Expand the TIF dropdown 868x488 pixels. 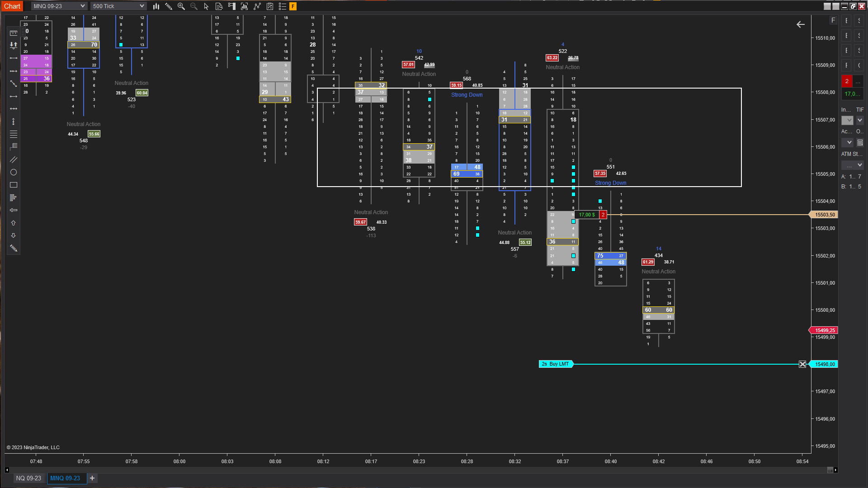click(860, 120)
